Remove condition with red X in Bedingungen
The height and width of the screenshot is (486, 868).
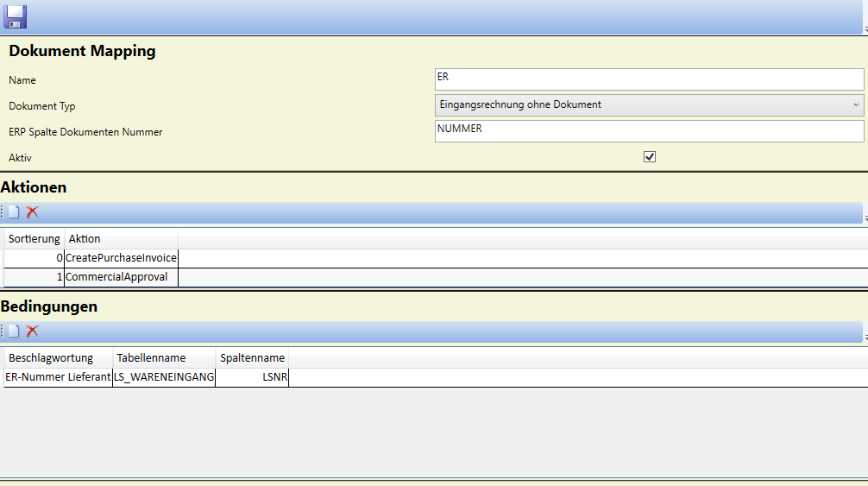point(33,331)
